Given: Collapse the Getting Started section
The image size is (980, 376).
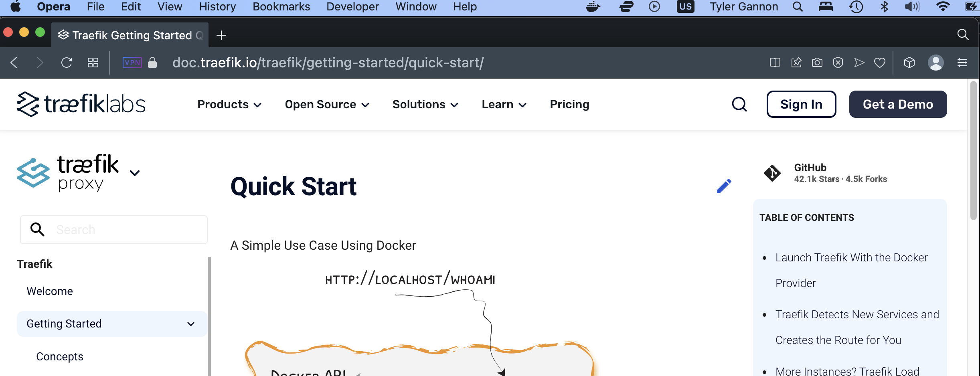Looking at the screenshot, I should click(190, 323).
